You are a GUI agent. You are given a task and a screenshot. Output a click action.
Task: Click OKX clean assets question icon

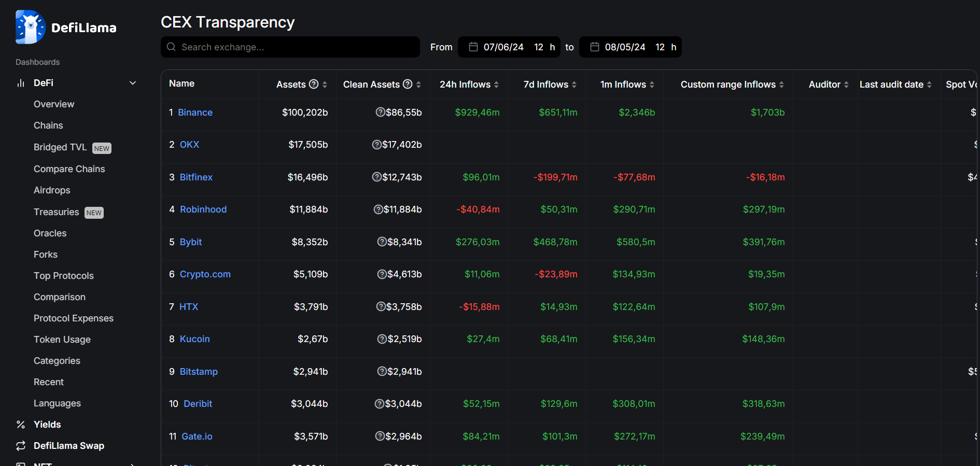[x=377, y=145]
